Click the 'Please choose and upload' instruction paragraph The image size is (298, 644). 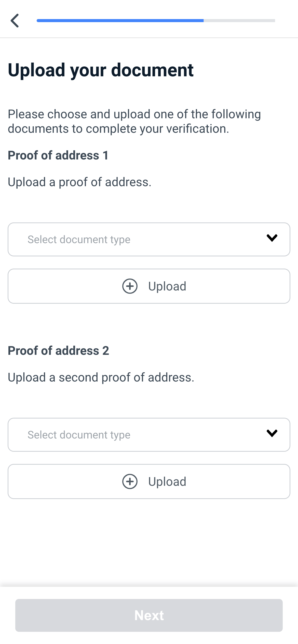[134, 121]
